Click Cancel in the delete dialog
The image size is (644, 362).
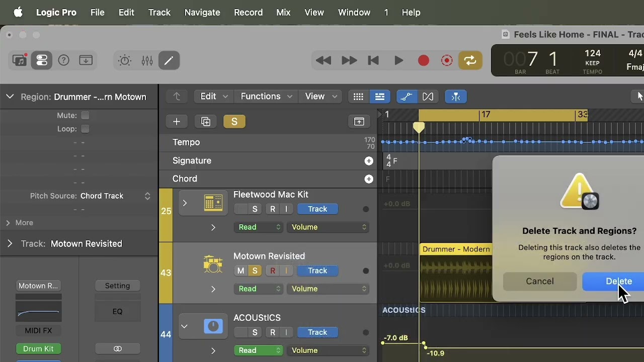click(540, 282)
